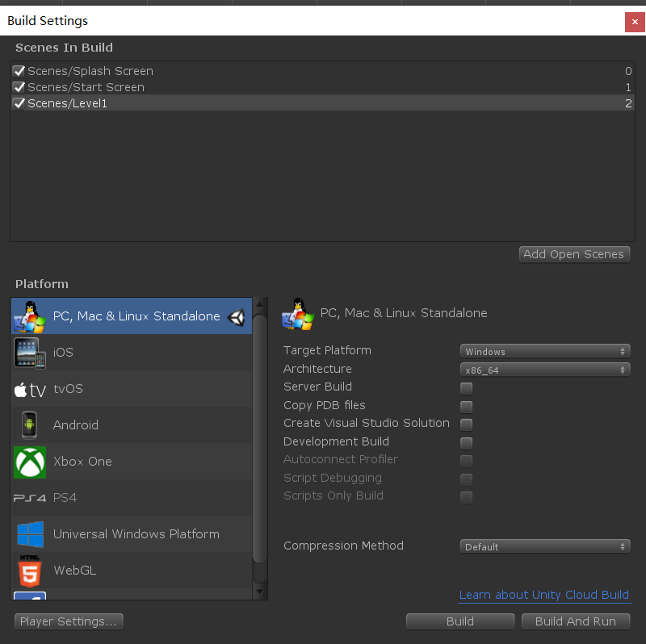The width and height of the screenshot is (646, 644).
Task: Click the Unity logo on the selected platform row
Action: 237,317
